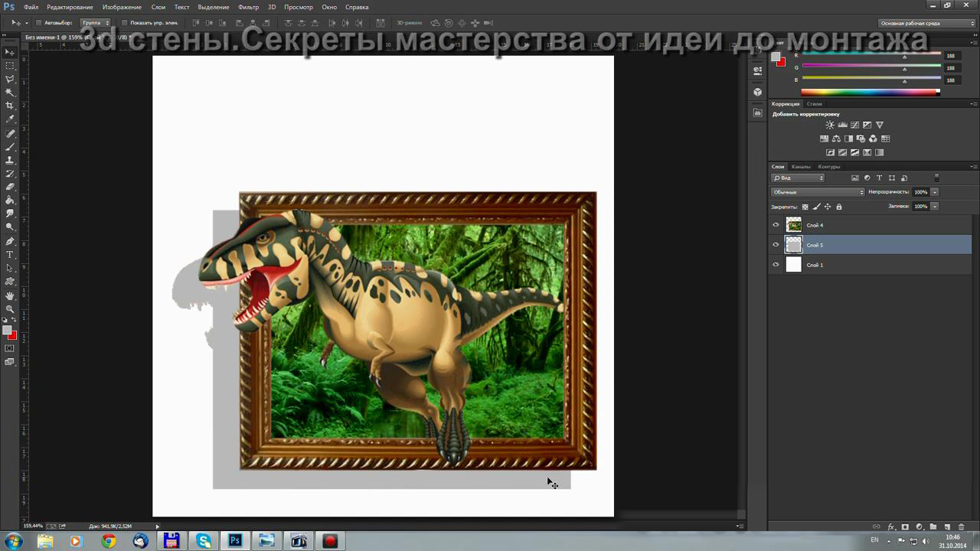Viewport: 980px width, 551px height.
Task: Add a Photo Filter adjustment
Action: (861, 139)
